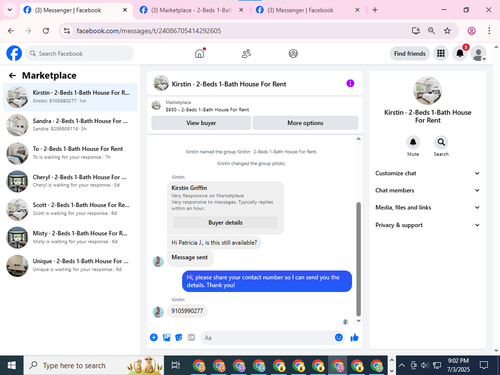Viewport: 500px width, 375px height.
Task: Click the install app icon in address bar
Action: 416,31
